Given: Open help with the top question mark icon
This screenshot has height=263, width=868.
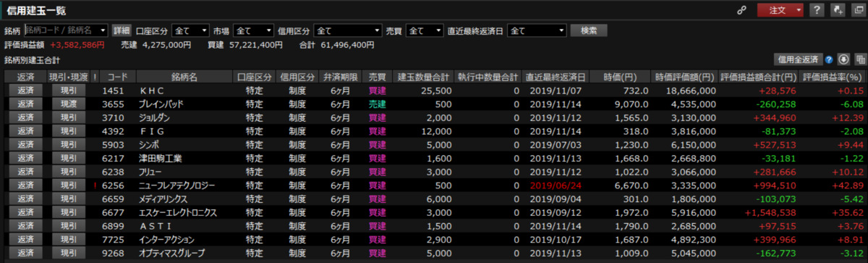Looking at the screenshot, I should click(x=817, y=10).
